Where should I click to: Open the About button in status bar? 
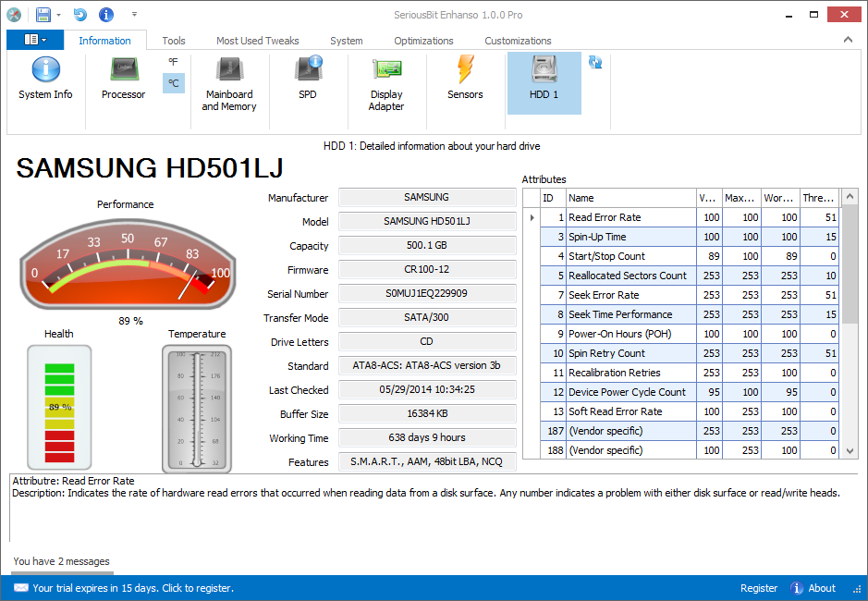click(813, 588)
